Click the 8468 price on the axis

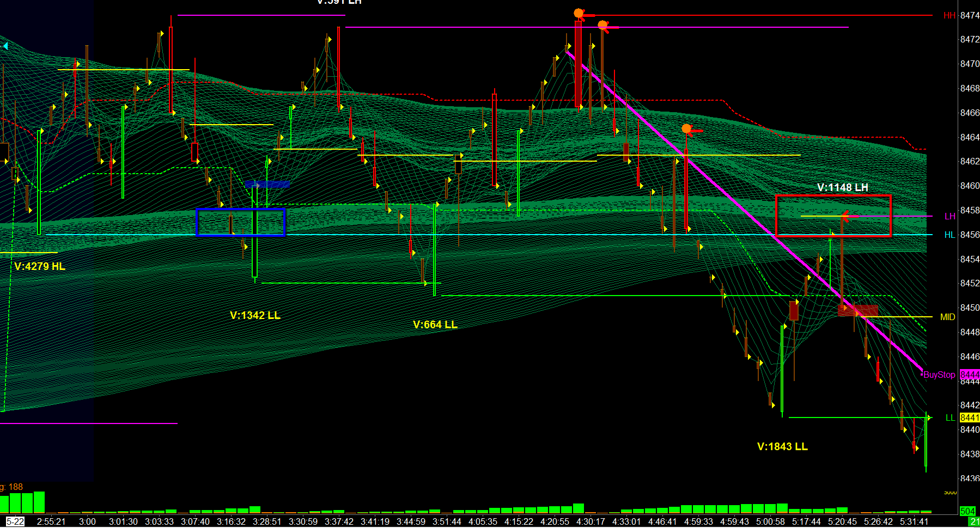pos(970,88)
